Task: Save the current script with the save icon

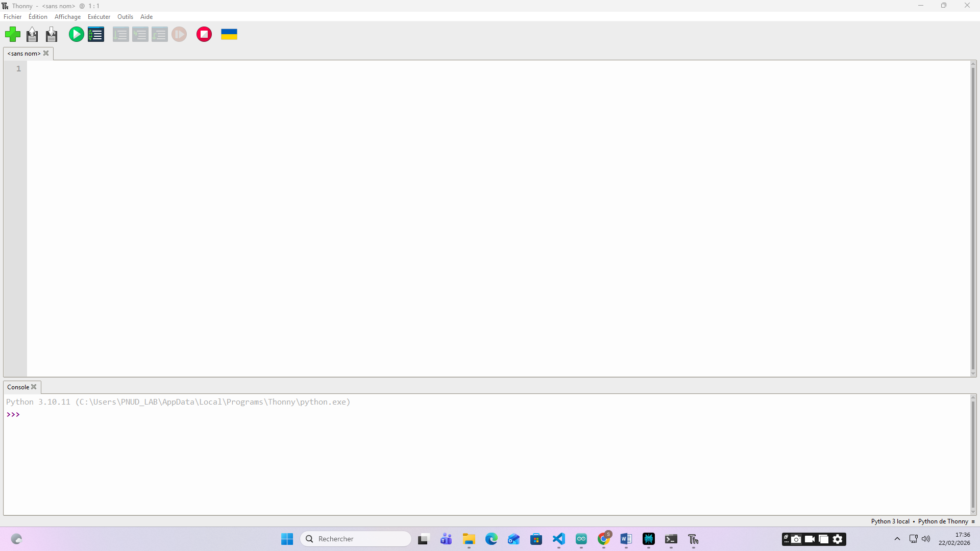Action: [x=52, y=34]
